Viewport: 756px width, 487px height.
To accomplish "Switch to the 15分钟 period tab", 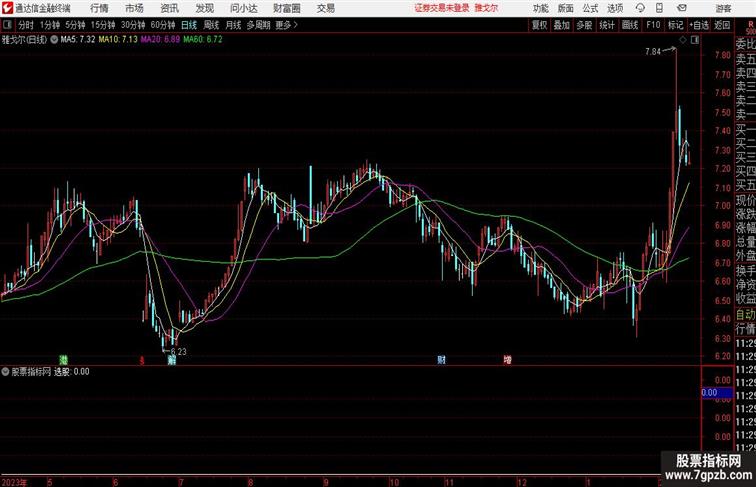I will 103,25.
